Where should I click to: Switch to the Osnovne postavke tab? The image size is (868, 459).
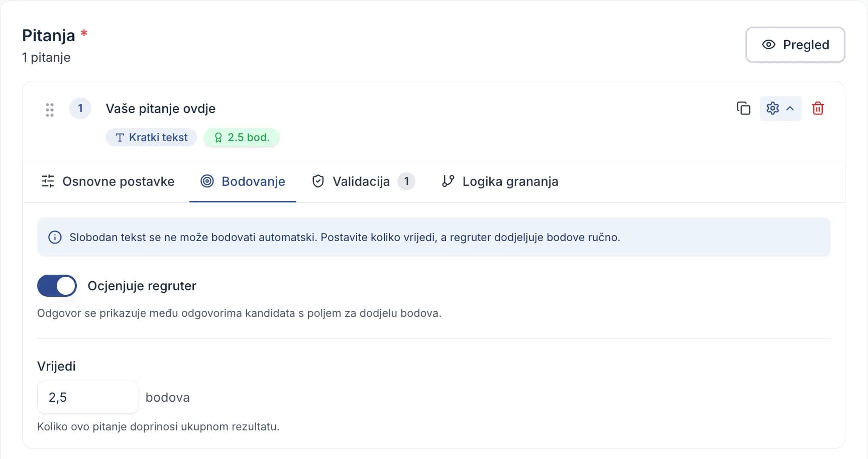[107, 181]
